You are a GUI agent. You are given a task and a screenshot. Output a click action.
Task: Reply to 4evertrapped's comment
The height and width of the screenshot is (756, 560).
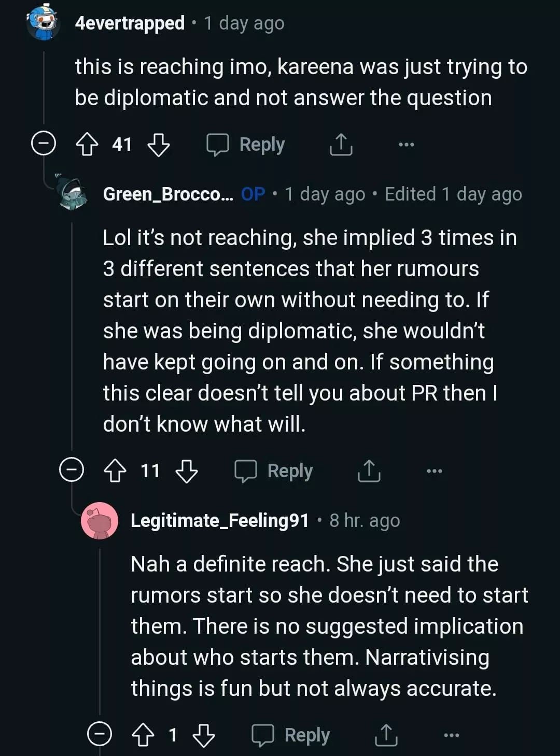(x=246, y=145)
